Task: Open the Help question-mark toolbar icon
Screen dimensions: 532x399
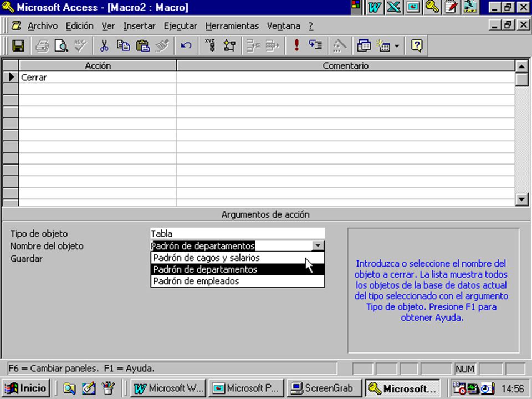Action: 417,45
